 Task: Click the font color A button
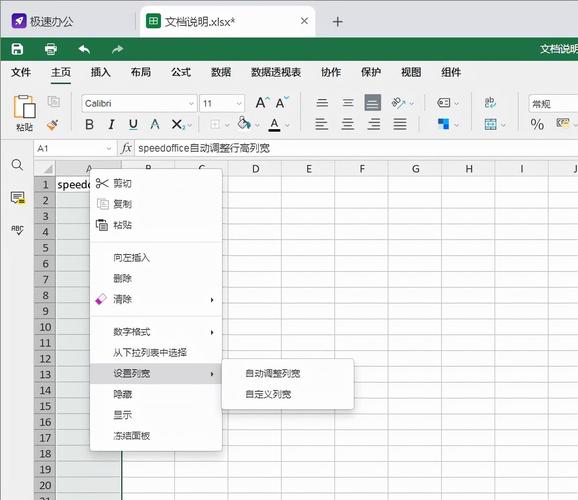pyautogui.click(x=274, y=124)
